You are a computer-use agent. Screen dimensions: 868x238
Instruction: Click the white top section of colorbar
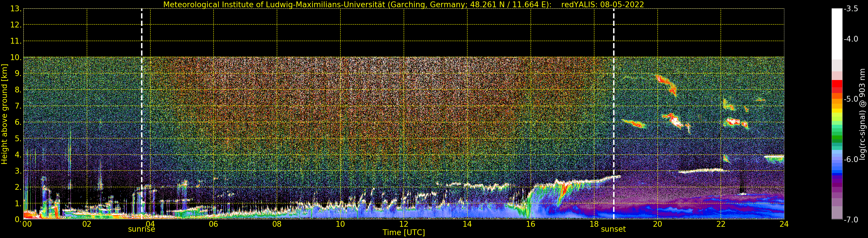tap(837, 34)
